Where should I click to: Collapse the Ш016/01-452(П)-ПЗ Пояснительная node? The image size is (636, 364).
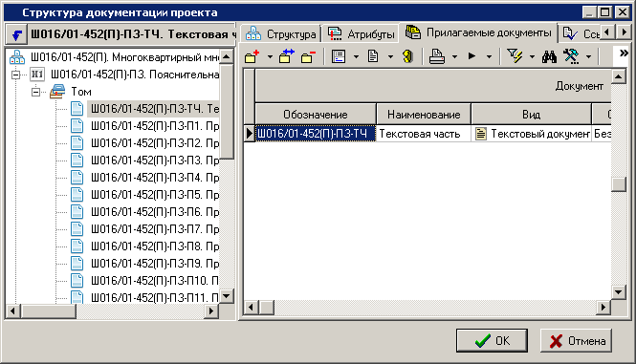point(16,75)
